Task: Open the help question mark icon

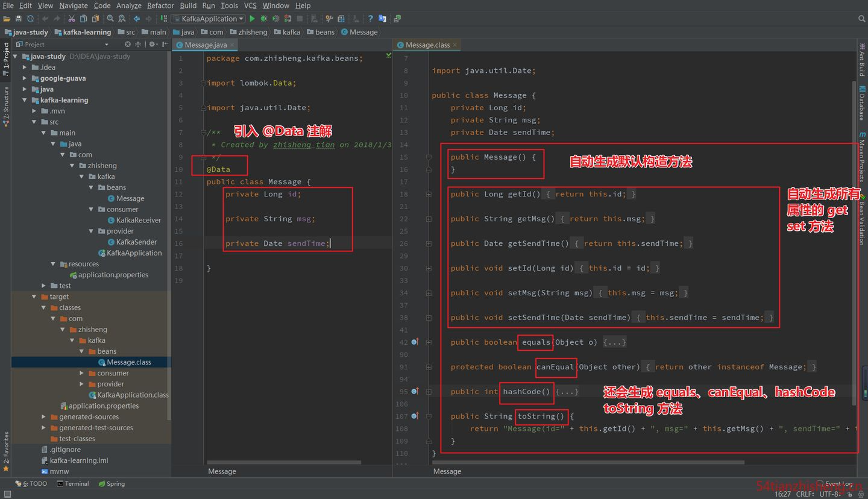Action: pyautogui.click(x=370, y=19)
